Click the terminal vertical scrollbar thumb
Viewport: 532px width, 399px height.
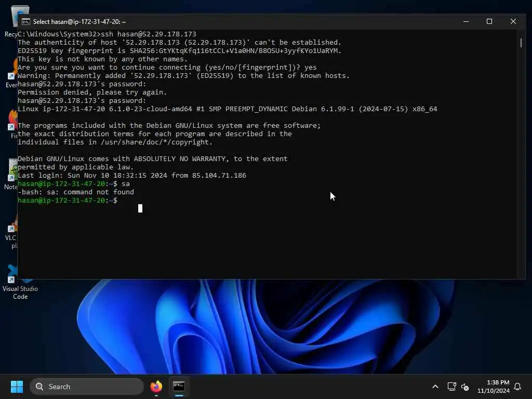(x=521, y=43)
